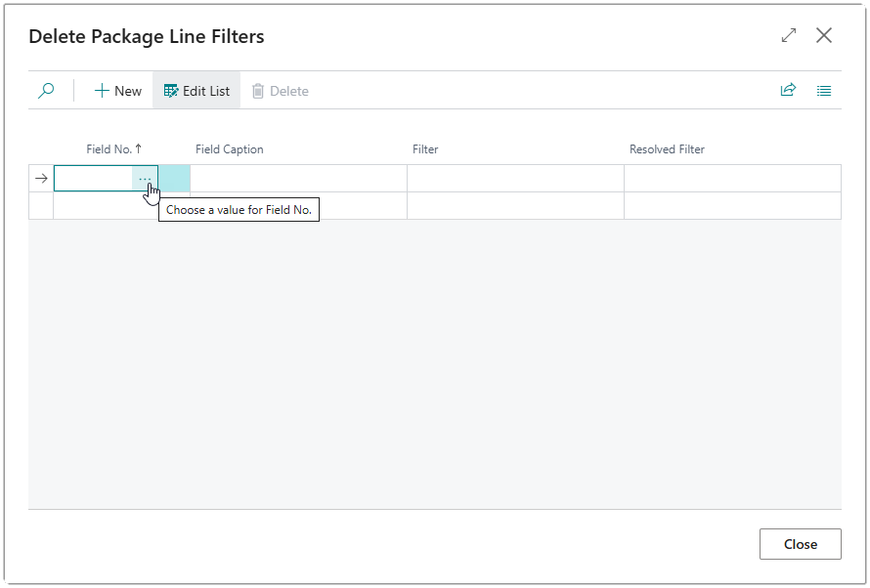This screenshot has width=870, height=588.
Task: Expand the dialog to full screen arrow
Action: pyautogui.click(x=788, y=35)
